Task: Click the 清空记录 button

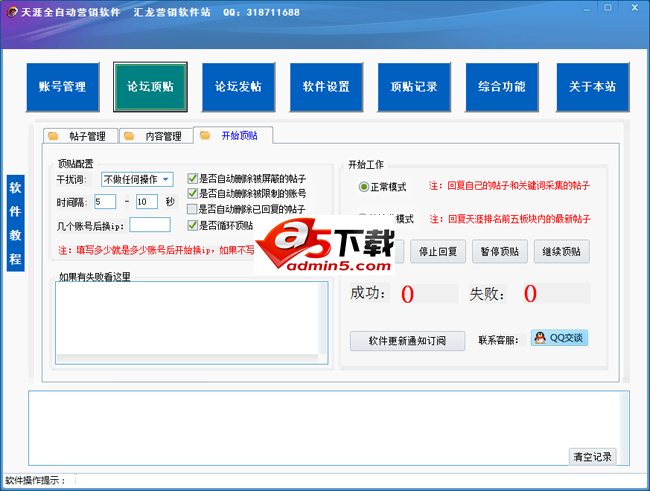Action: (x=592, y=457)
